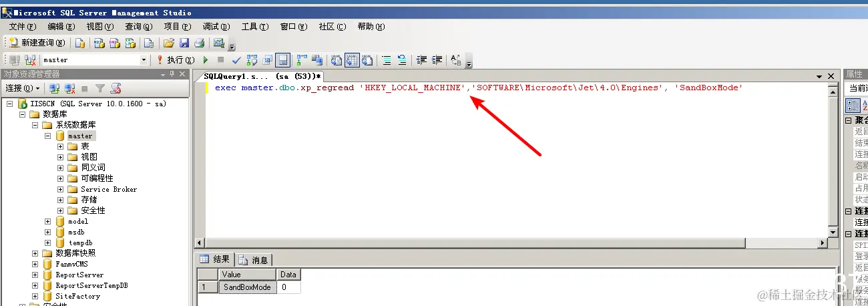Open the 连接(O) dropdown in Object Explorer
This screenshot has height=306, width=868.
[x=23, y=88]
